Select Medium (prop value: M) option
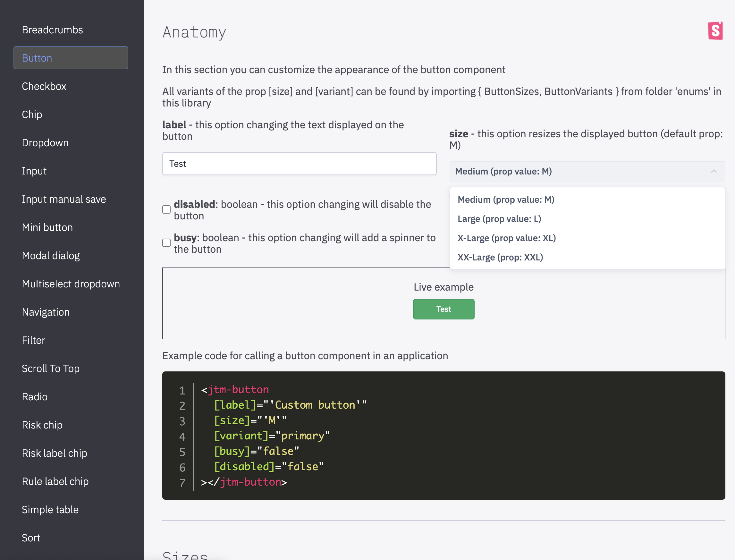Screen dimensions: 735x560 click(x=506, y=200)
